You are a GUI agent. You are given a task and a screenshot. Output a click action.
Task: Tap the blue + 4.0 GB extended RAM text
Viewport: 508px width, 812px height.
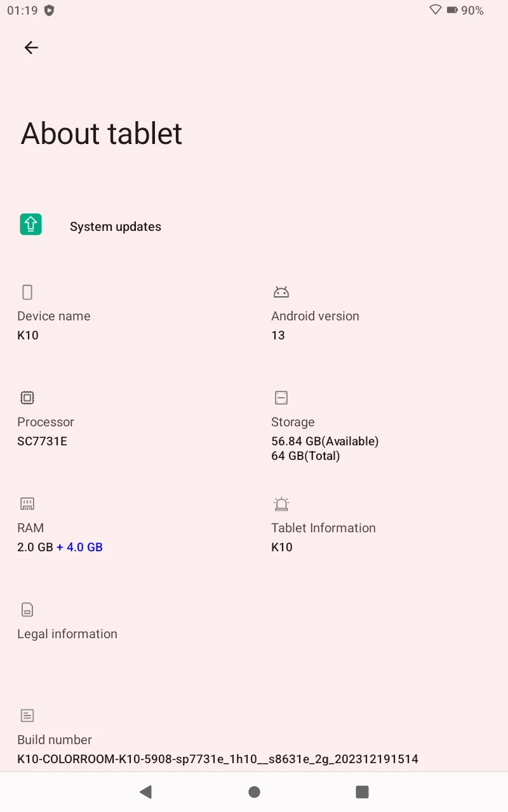(79, 547)
